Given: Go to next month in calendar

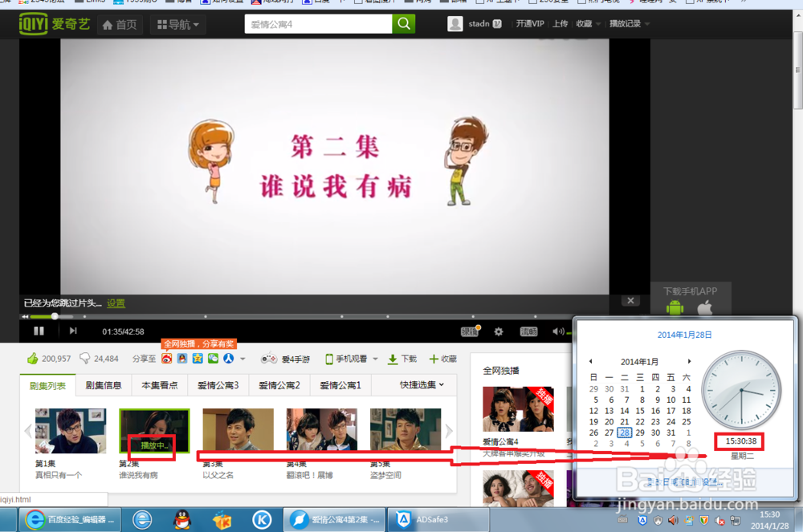Looking at the screenshot, I should tap(689, 361).
